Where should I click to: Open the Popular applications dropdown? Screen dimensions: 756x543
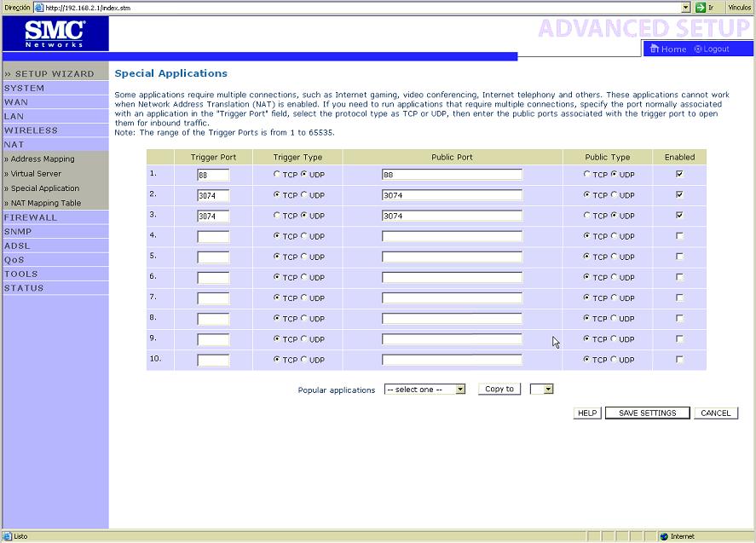tap(424, 390)
